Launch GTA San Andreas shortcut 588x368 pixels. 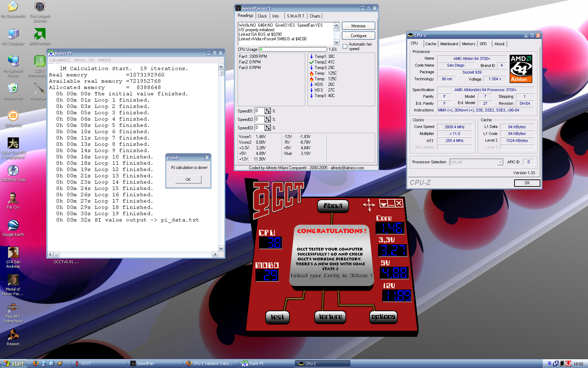point(13,257)
